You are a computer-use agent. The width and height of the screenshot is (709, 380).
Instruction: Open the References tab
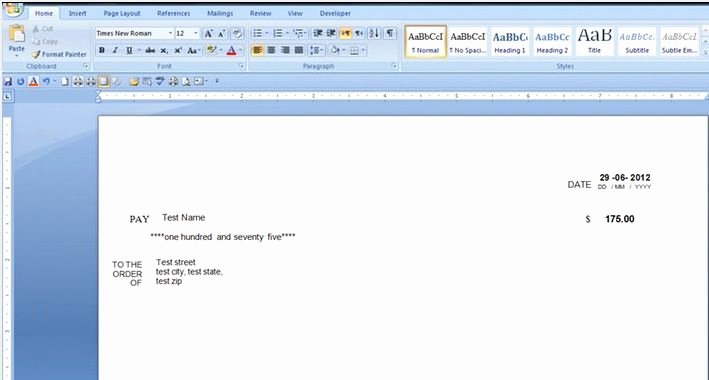pos(174,14)
